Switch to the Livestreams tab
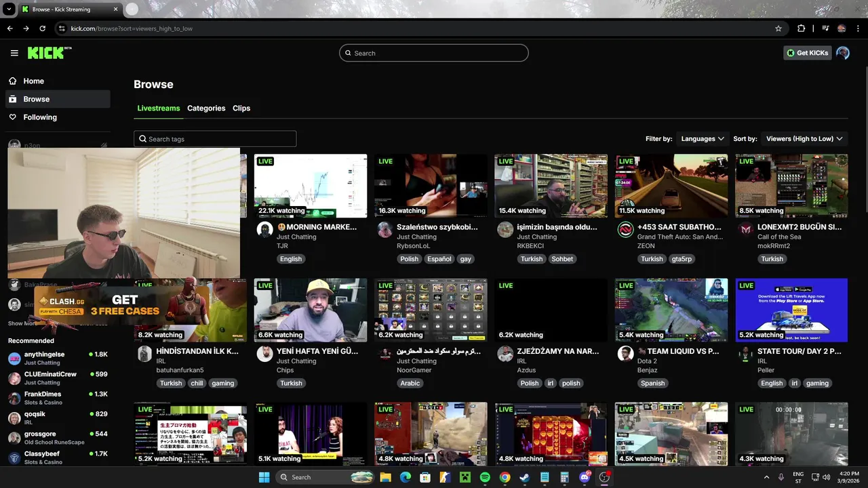The image size is (868, 488). [159, 108]
